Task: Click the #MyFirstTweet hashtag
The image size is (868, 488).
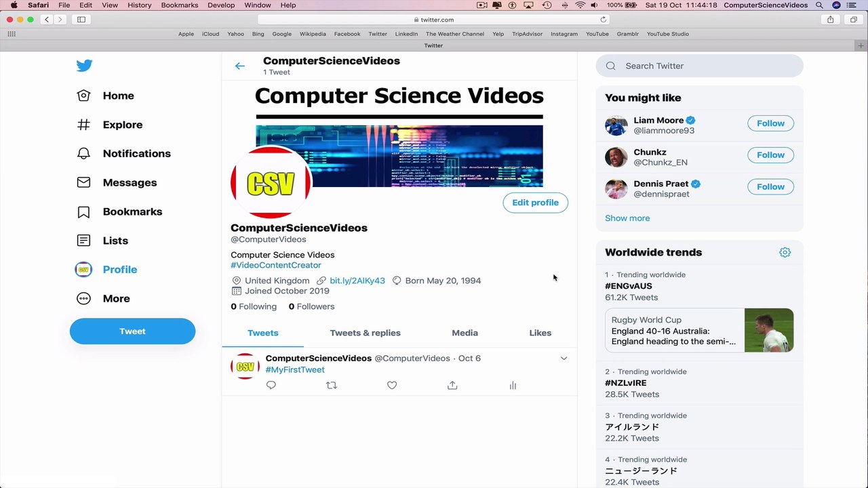Action: click(x=295, y=369)
